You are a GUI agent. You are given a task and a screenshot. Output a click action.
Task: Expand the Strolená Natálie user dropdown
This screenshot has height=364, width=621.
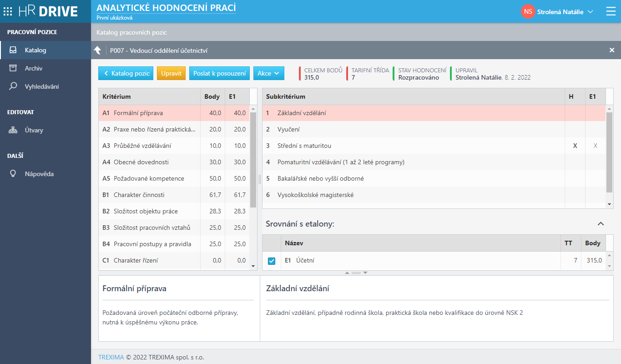point(591,12)
